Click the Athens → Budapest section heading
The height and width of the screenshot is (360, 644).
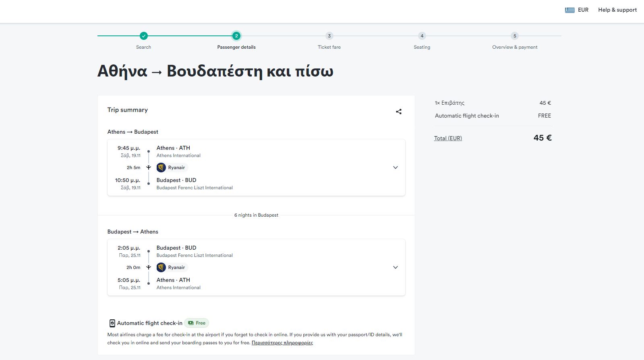(133, 132)
